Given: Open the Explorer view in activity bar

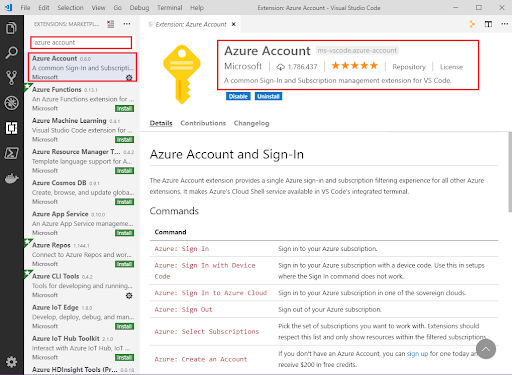Looking at the screenshot, I should coord(11,28).
